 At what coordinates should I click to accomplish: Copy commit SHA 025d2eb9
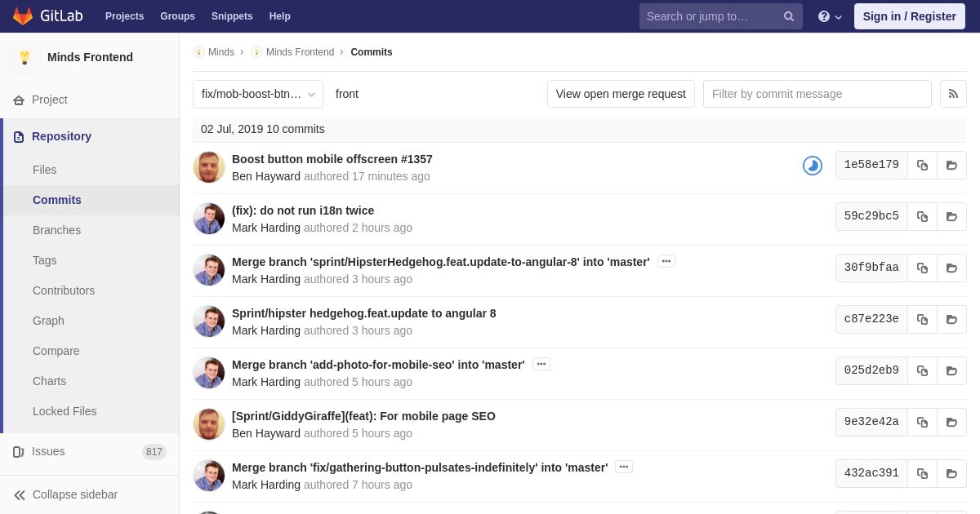coord(922,370)
